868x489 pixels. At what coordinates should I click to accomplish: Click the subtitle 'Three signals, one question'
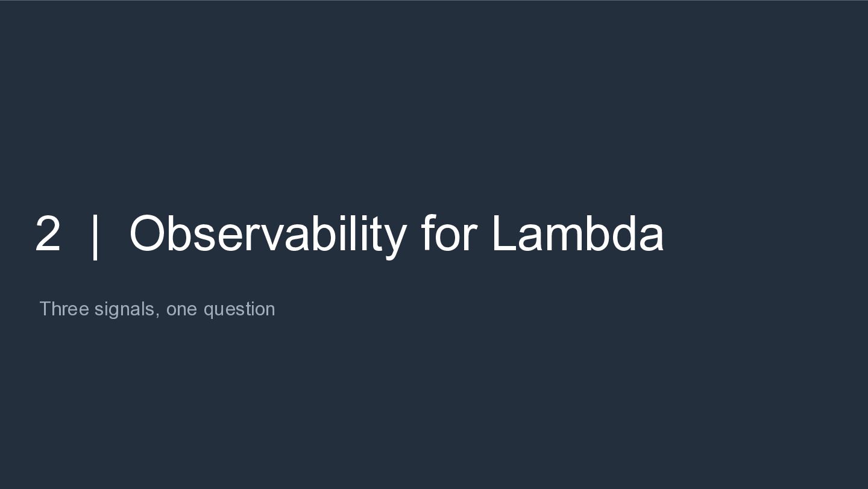(x=157, y=309)
